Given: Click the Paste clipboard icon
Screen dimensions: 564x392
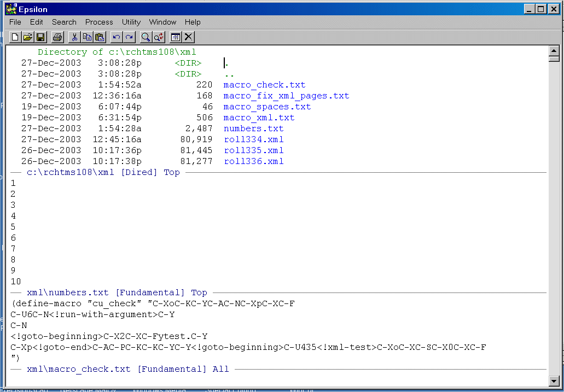Looking at the screenshot, I should pos(99,37).
